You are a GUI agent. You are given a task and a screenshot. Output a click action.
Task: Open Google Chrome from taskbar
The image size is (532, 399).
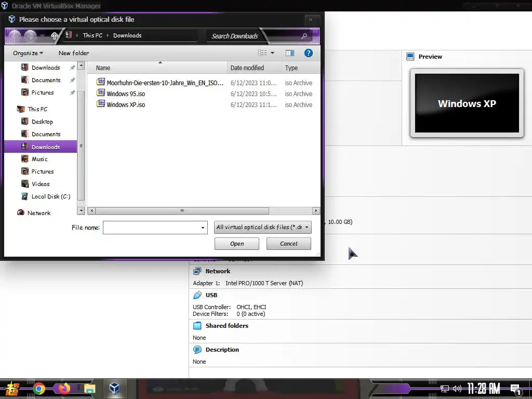tap(38, 389)
